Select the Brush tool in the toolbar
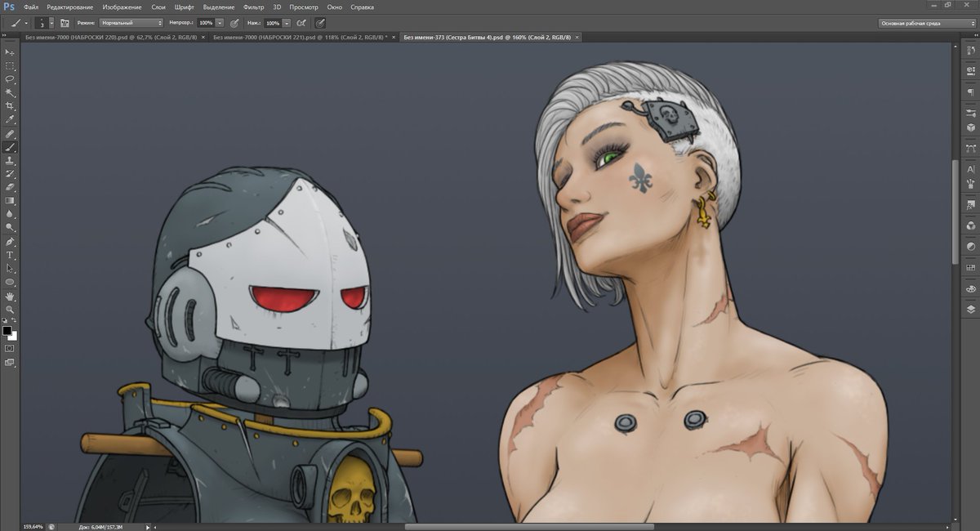Viewport: 980px width, 531px height. click(11, 145)
